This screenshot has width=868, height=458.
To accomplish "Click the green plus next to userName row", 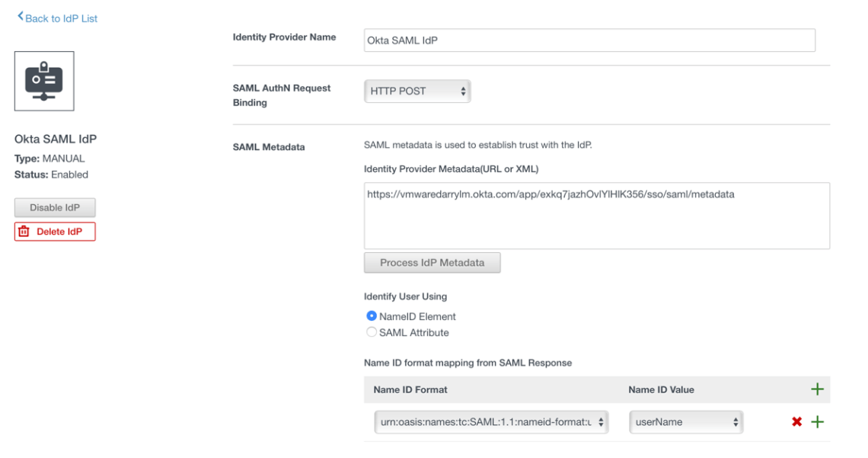I will (818, 421).
